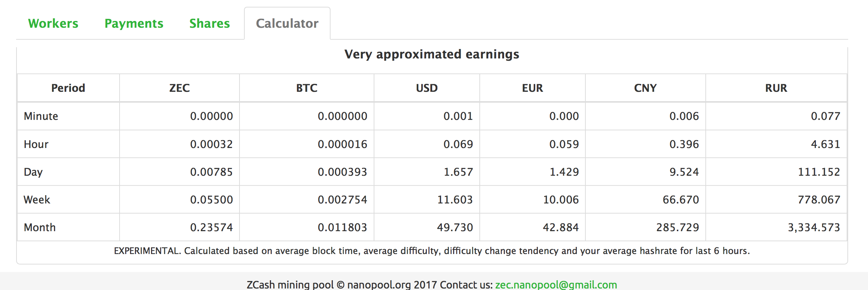Select the Week row label

pos(37,200)
